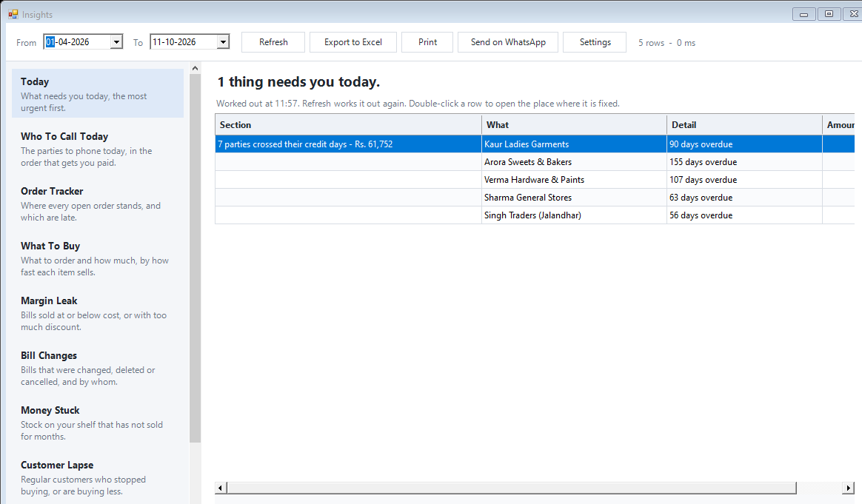Maximize the Insights window
Viewport: 862px width, 504px height.
[x=829, y=14]
